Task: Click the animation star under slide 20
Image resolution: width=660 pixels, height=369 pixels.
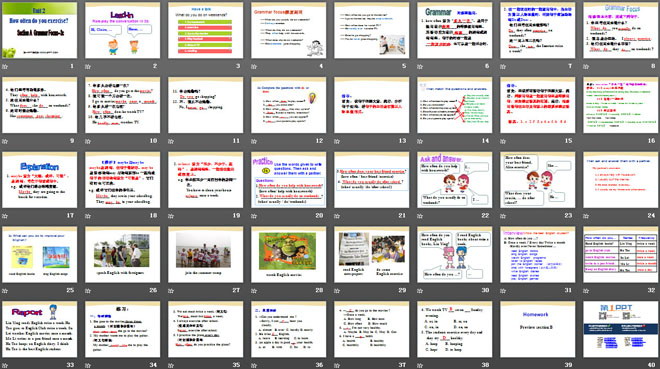Action: [x=254, y=216]
